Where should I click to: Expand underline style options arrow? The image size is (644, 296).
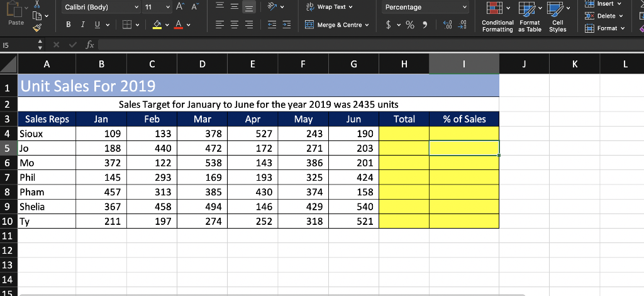pos(108,25)
